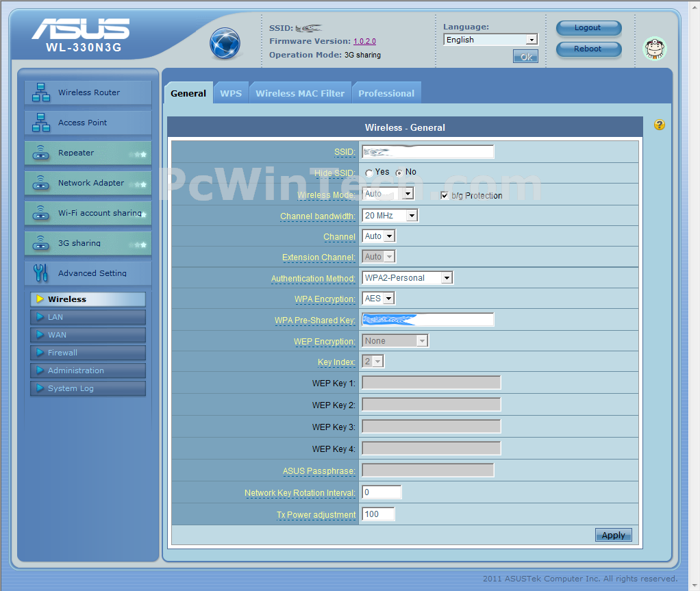Open the Administration menu item
This screenshot has width=700, height=591.
pyautogui.click(x=88, y=370)
